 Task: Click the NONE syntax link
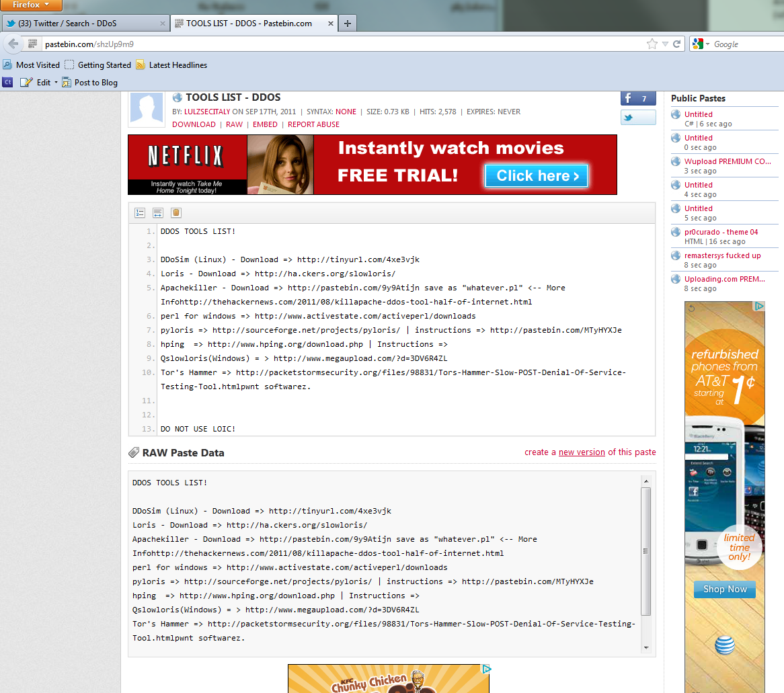coord(346,112)
